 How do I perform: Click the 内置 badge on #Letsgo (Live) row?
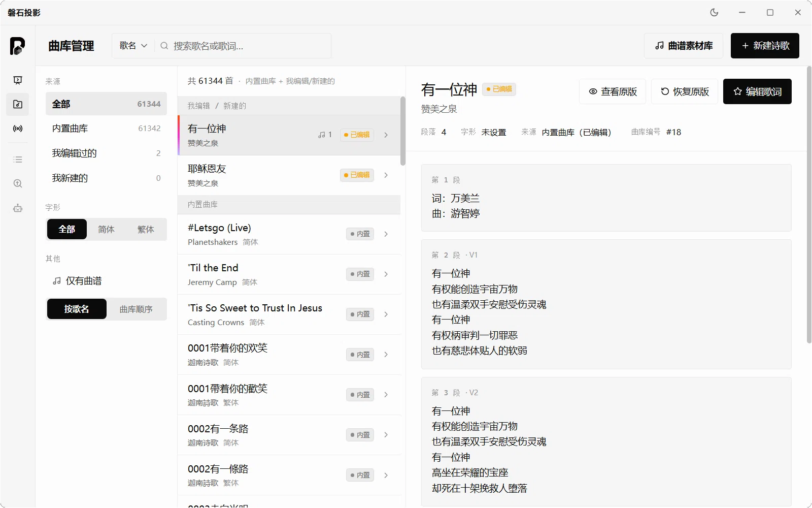tap(360, 234)
